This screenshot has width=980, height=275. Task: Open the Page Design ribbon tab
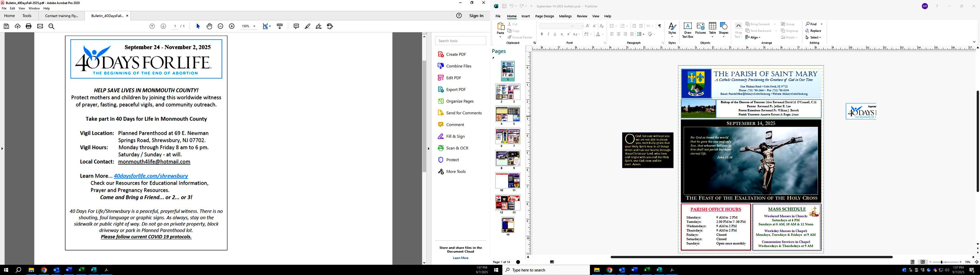(x=545, y=16)
